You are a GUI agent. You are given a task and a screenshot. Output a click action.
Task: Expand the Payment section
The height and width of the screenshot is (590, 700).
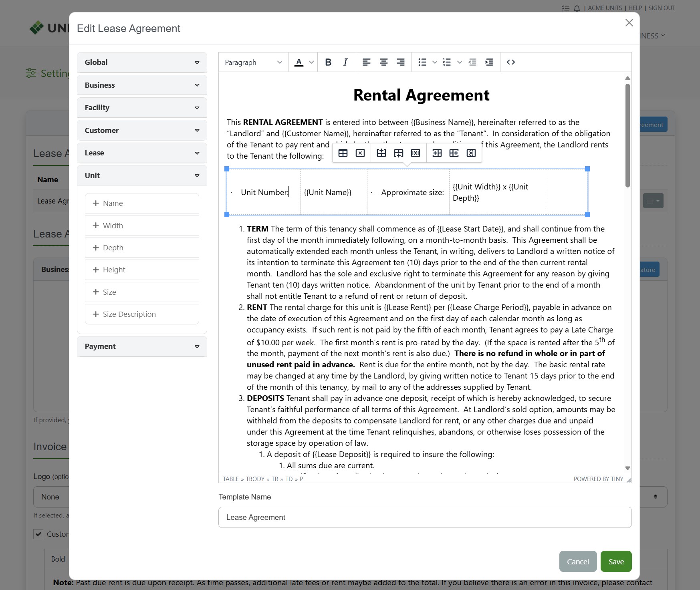(x=141, y=346)
